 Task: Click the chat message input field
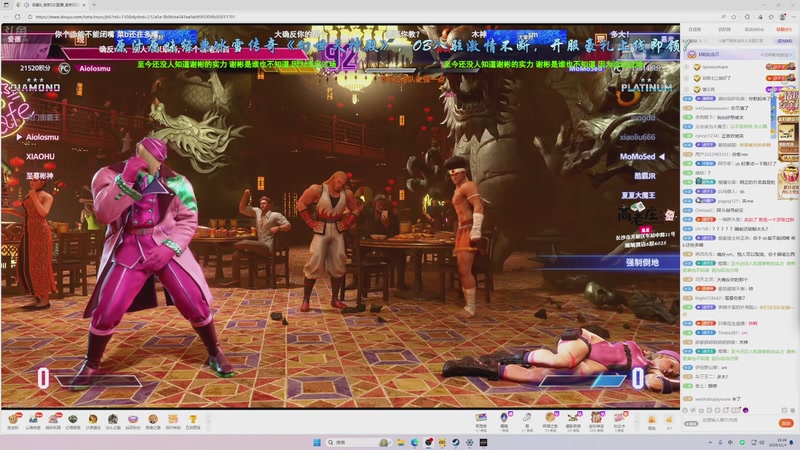[738, 423]
